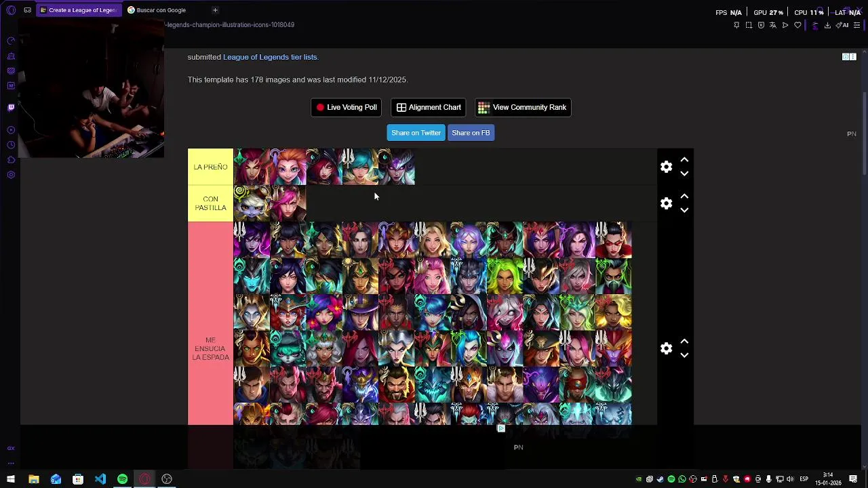The image size is (868, 488).
Task: Open browser Settings from the sidebar gear
Action: point(11,175)
